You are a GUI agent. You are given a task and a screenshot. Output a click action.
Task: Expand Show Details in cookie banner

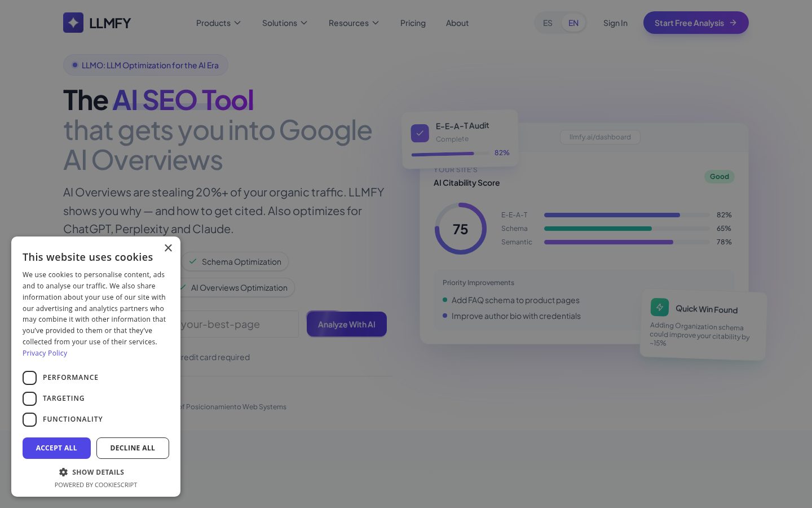(92, 472)
